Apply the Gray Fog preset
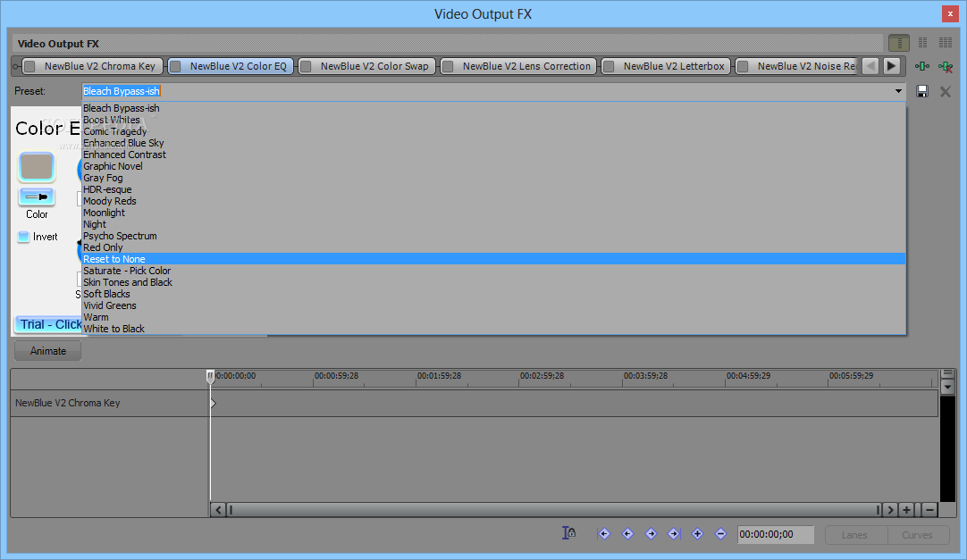This screenshot has width=967, height=560. (494, 178)
